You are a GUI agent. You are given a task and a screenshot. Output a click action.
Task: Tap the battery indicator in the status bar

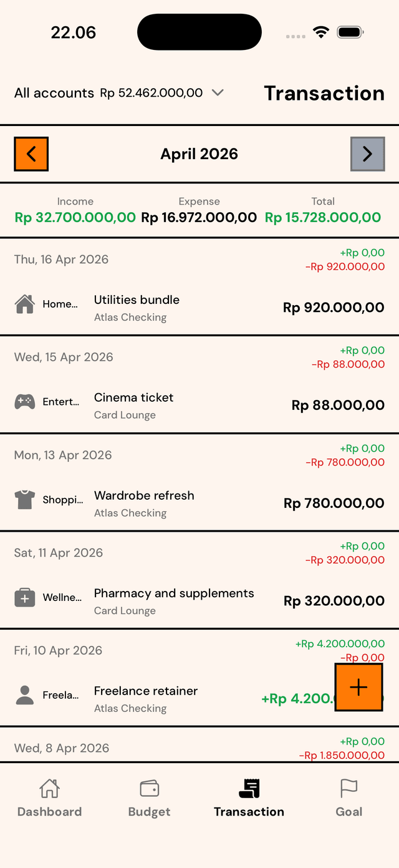click(350, 31)
